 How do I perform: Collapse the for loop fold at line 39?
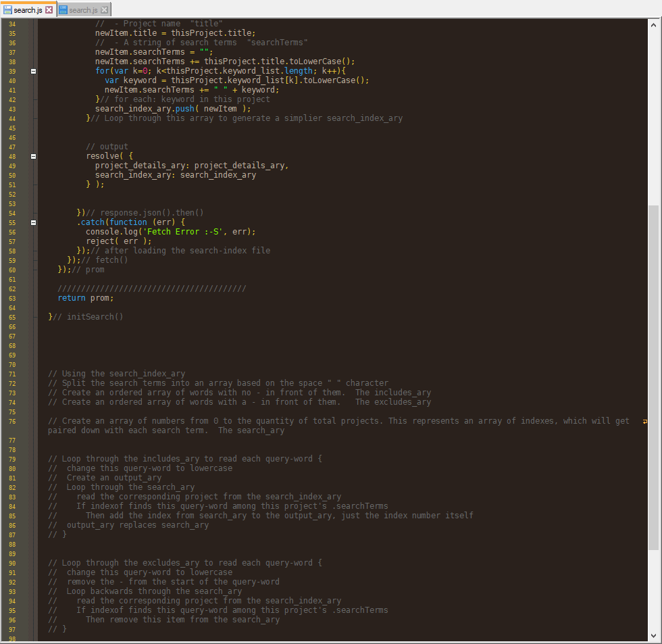tap(32, 71)
